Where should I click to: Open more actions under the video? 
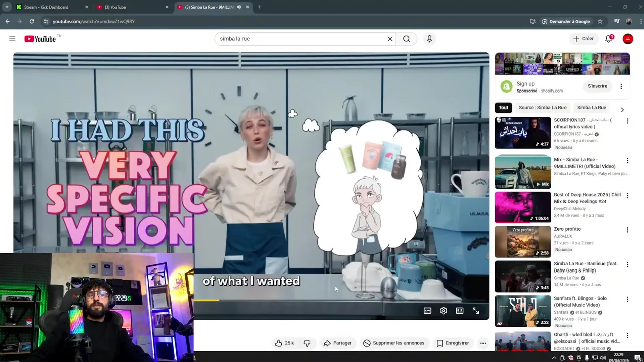point(483,343)
